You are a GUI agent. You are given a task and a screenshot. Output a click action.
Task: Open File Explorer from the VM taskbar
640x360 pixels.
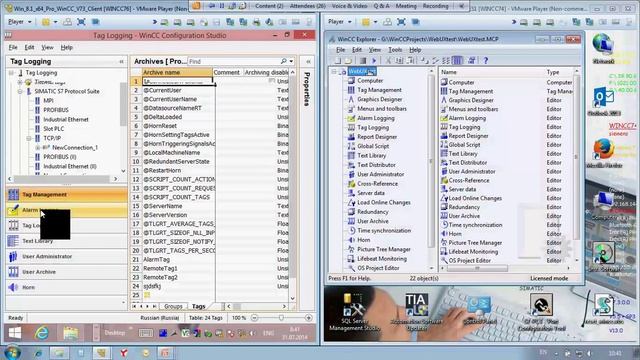70,333
